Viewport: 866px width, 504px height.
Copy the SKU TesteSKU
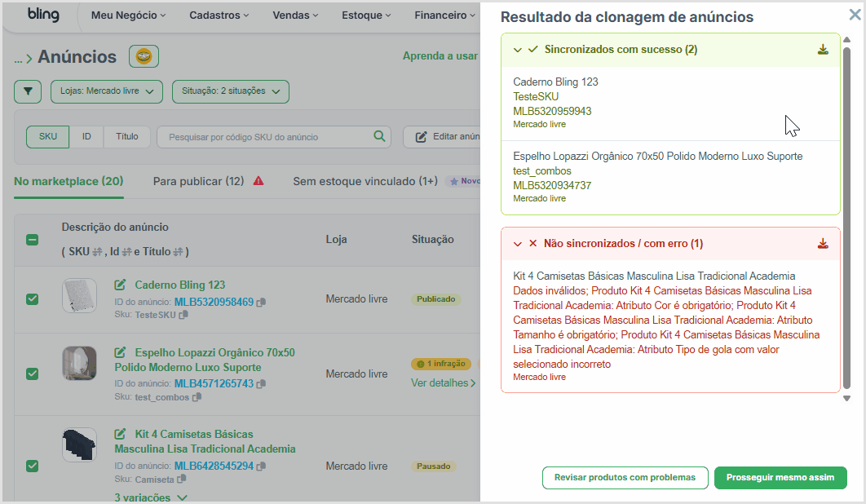pyautogui.click(x=183, y=315)
